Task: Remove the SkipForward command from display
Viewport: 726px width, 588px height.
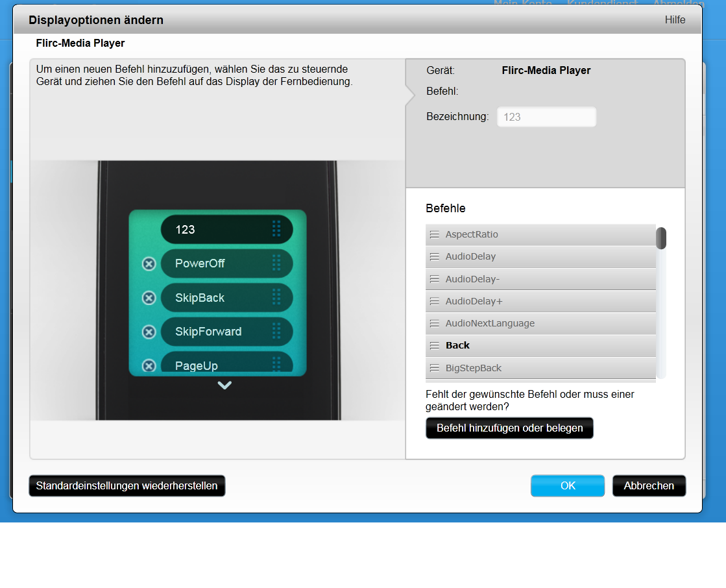Action: 149,332
